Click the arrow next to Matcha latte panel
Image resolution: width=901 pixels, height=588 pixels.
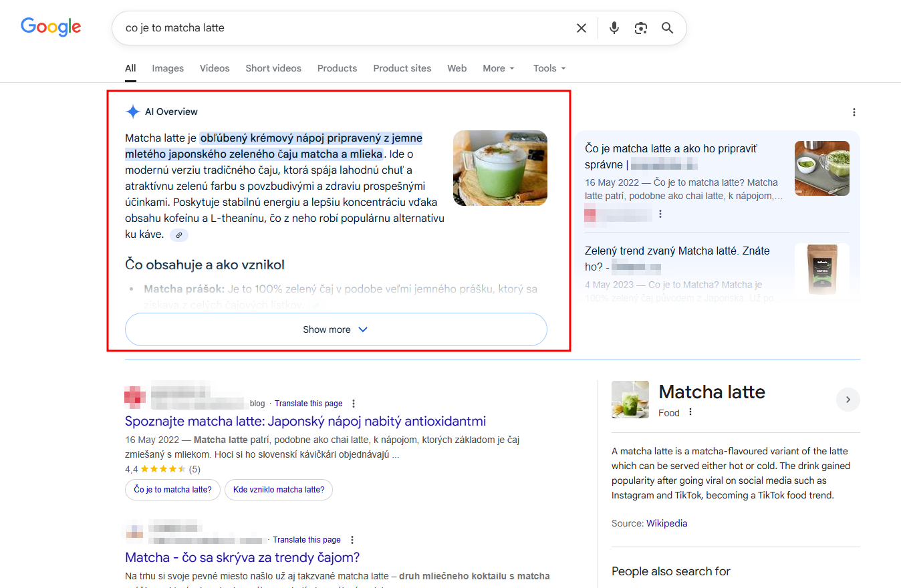(x=848, y=400)
